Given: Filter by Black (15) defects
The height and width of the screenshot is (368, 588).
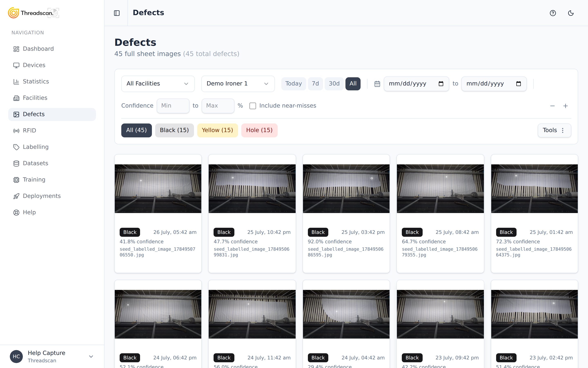Looking at the screenshot, I should [x=174, y=130].
